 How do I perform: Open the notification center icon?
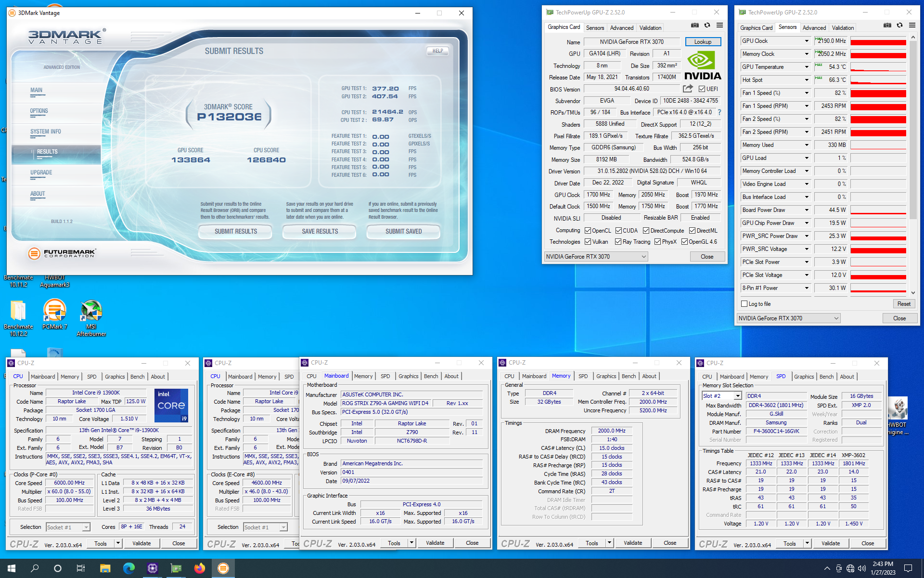point(908,568)
